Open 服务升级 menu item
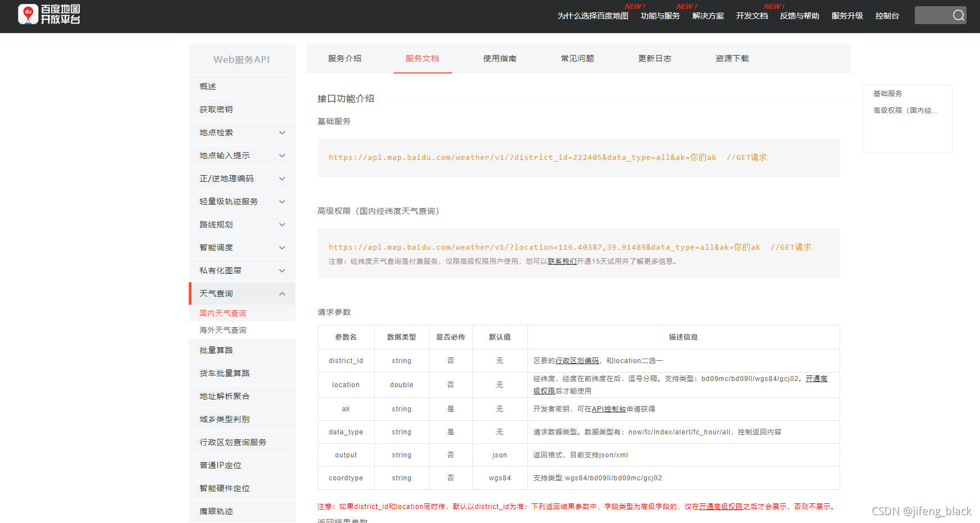The width and height of the screenshot is (980, 523). 847,16
